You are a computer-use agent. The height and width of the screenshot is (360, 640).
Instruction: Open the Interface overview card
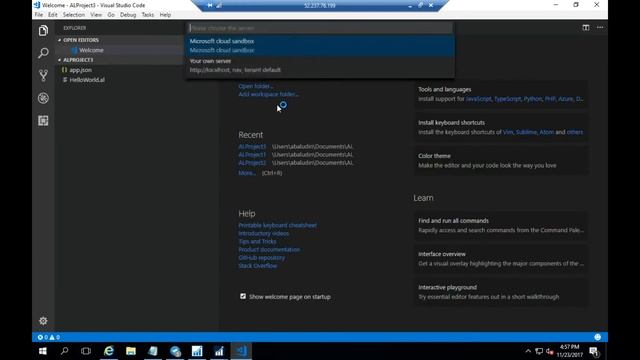point(501,259)
